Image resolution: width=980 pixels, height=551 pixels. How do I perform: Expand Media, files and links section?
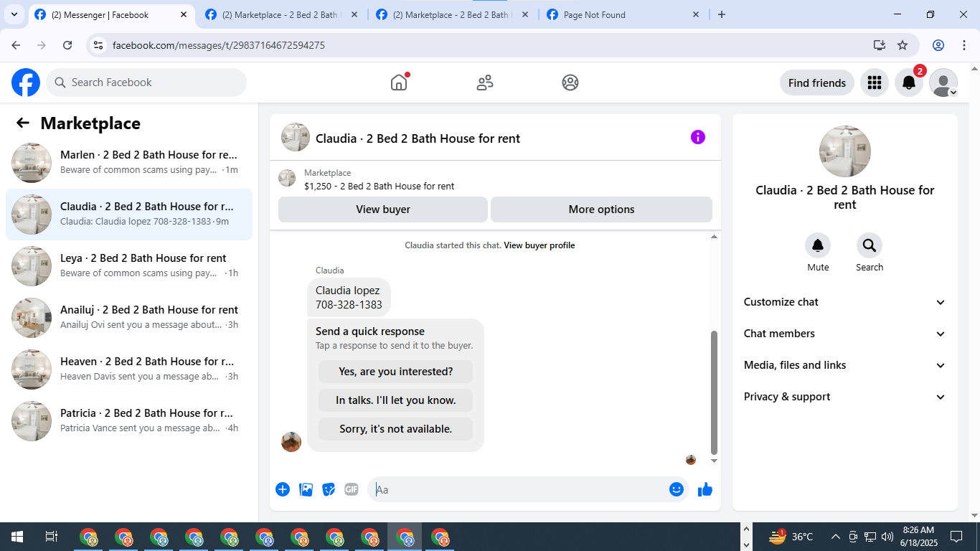pyautogui.click(x=845, y=365)
